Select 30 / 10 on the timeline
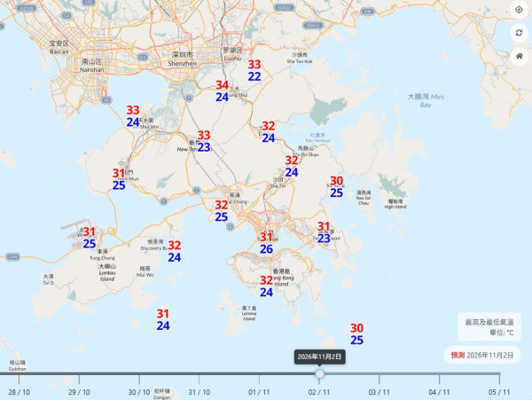The image size is (532, 400). click(139, 392)
